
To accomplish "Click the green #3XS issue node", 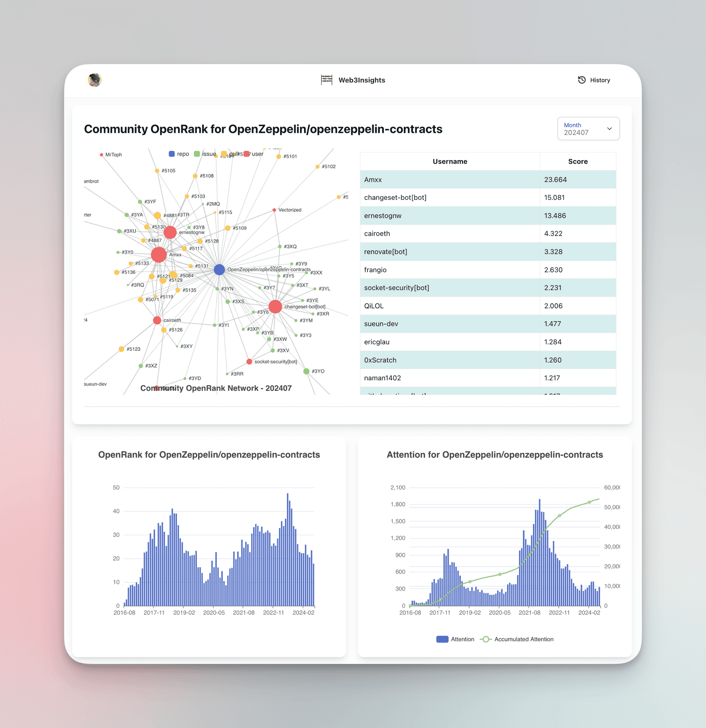I will coord(228,302).
